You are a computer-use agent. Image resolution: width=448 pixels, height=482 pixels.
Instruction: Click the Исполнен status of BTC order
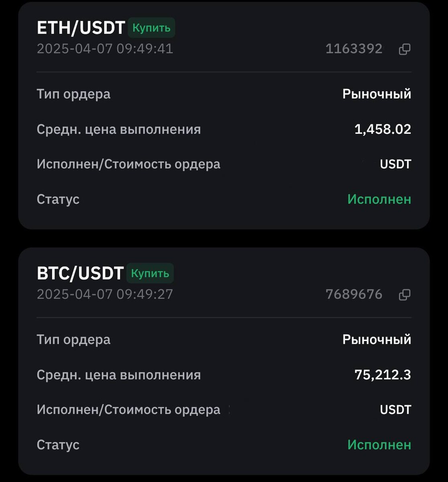[x=379, y=445]
